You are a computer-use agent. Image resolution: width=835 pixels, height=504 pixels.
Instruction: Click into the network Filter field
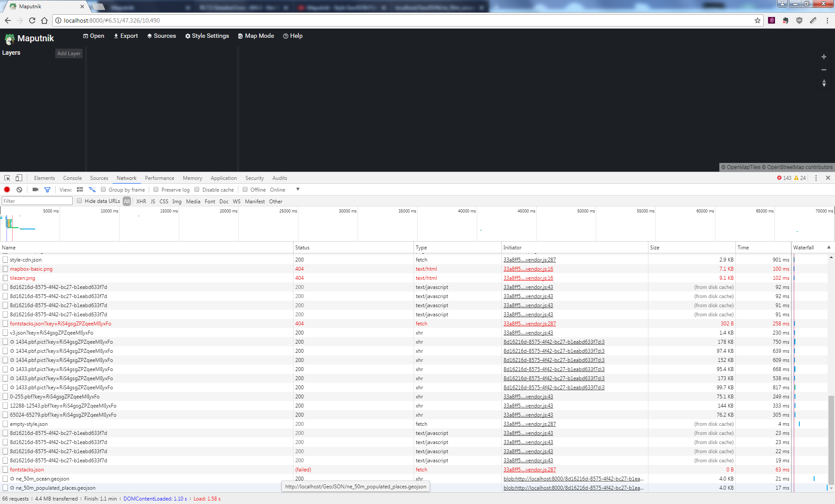point(37,201)
